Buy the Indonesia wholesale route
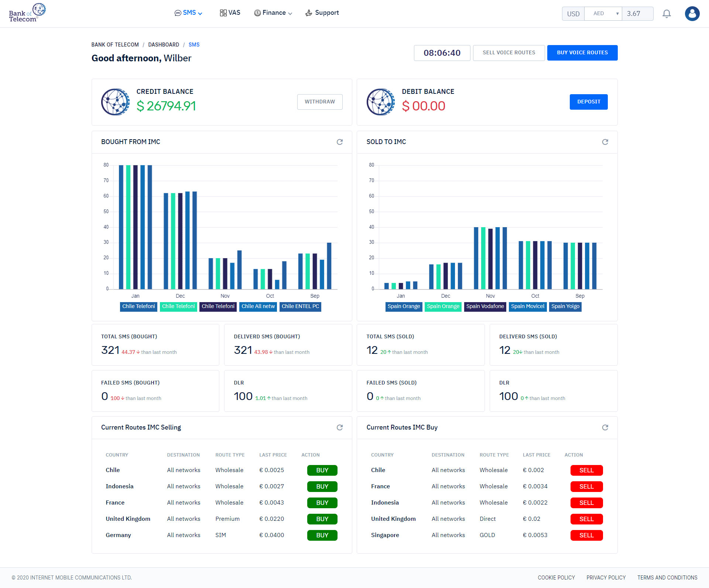The image size is (709, 588). pos(322,486)
